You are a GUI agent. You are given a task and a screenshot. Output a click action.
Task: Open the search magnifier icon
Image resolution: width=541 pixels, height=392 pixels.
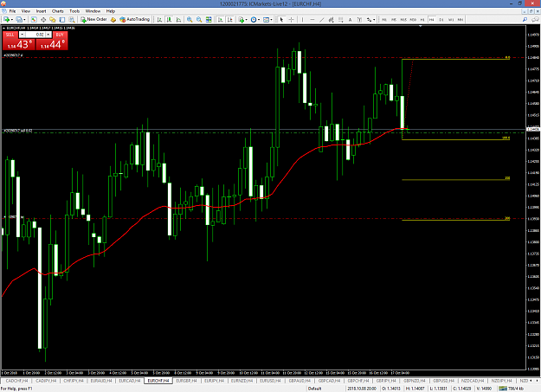pyautogui.click(x=525, y=20)
